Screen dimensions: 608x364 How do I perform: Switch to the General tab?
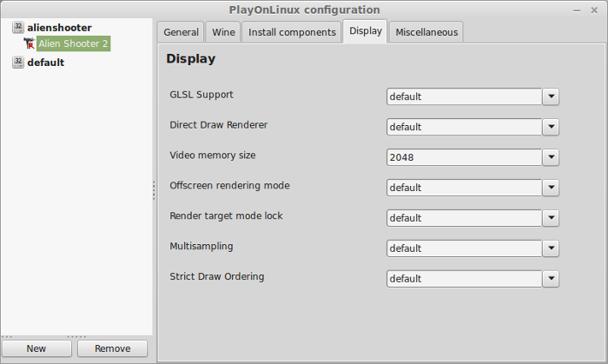click(181, 32)
